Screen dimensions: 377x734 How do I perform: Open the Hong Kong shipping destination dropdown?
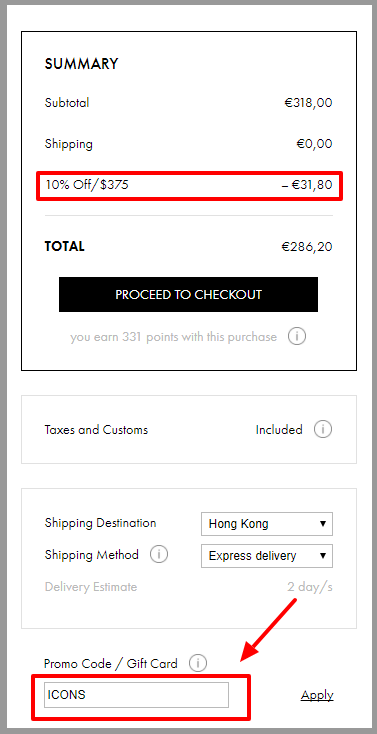[x=267, y=524]
